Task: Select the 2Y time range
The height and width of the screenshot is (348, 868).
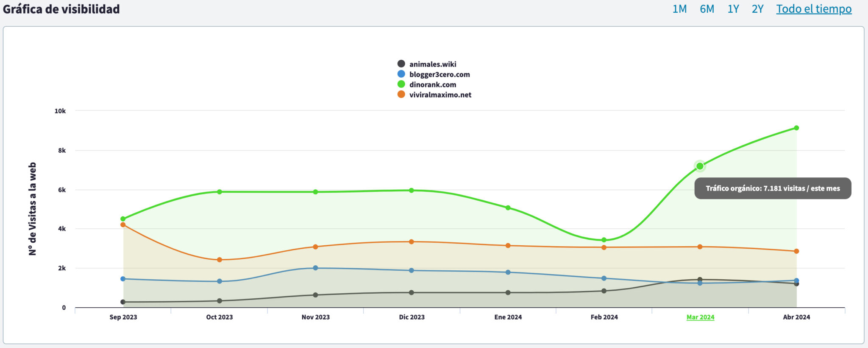Action: tap(757, 9)
